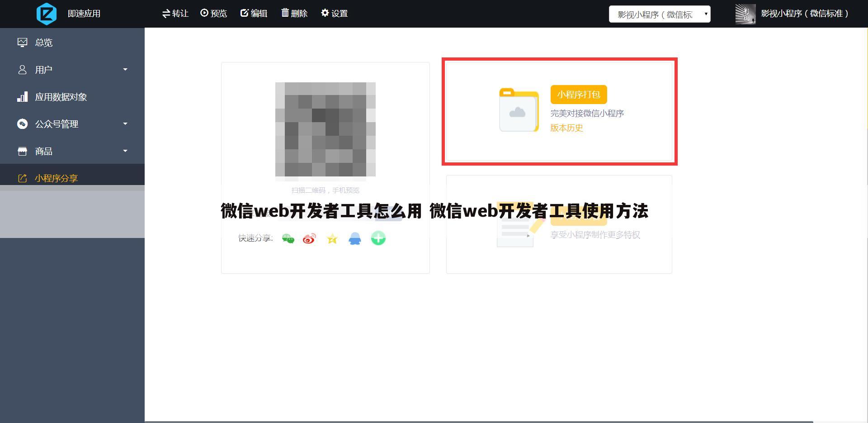Expand the 公众号管理 menu arrow
868x423 pixels.
click(125, 124)
